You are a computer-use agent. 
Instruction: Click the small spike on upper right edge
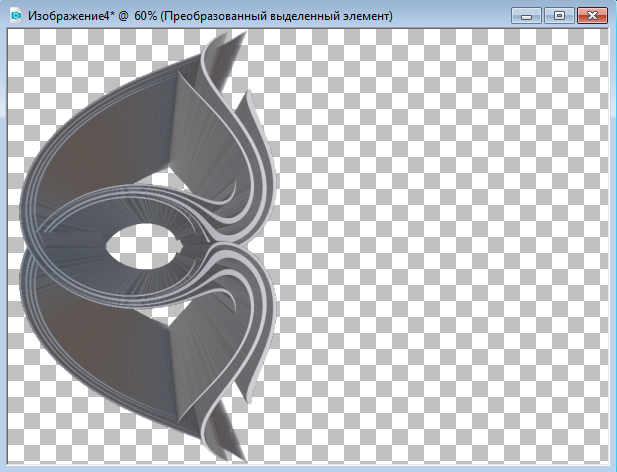click(x=241, y=103)
